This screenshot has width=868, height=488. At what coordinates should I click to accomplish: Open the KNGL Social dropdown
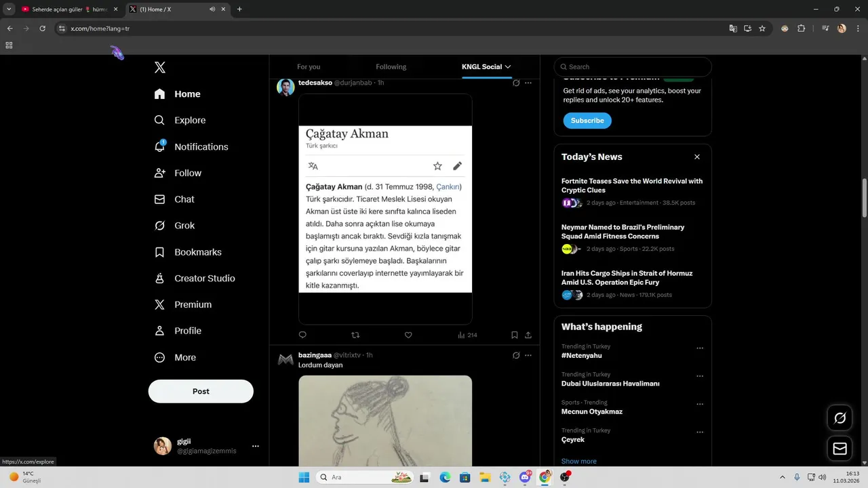click(486, 66)
